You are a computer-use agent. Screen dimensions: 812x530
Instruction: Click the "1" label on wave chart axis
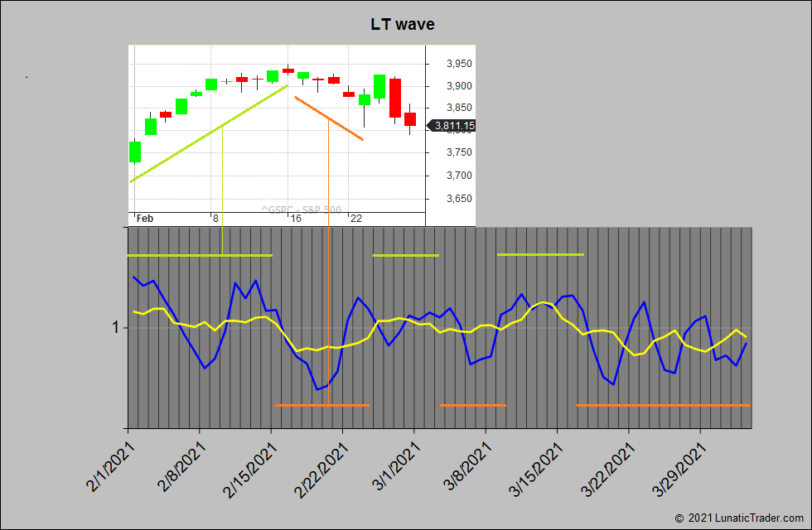tap(117, 328)
